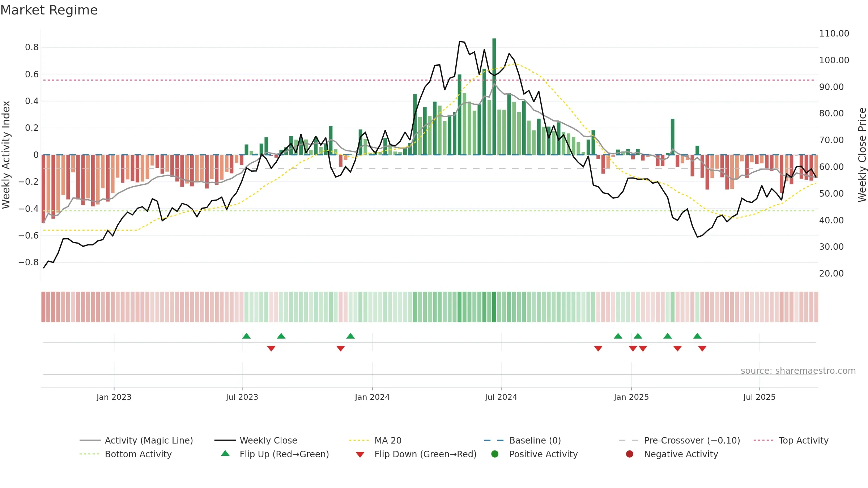This screenshot has width=868, height=488.
Task: Click the −0.2 tick on the left axis
Action: (x=29, y=182)
